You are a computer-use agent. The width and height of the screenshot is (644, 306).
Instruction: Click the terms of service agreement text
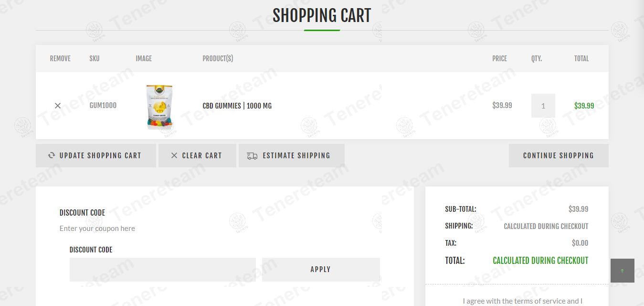tap(522, 301)
